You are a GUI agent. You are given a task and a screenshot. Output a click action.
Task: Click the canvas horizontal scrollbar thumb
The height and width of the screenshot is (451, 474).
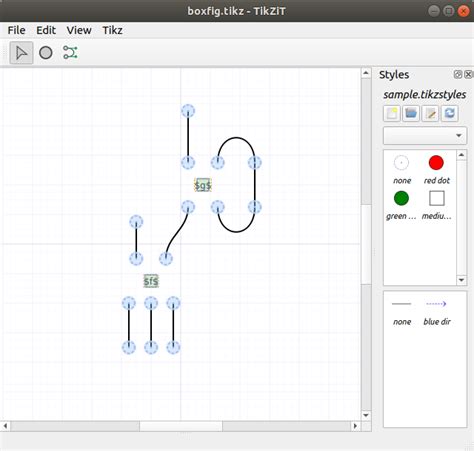pyautogui.click(x=181, y=426)
